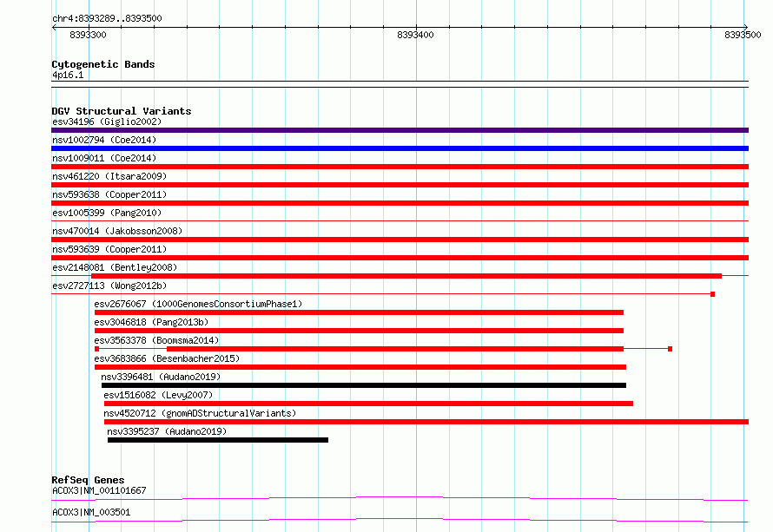Select the nsv4520712 red bar
Viewport: 773px width, 532px height.
coord(426,422)
